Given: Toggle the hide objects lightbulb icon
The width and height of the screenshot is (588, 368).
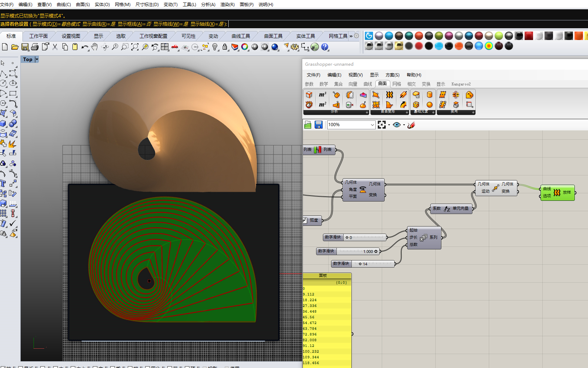Looking at the screenshot, I should 215,47.
